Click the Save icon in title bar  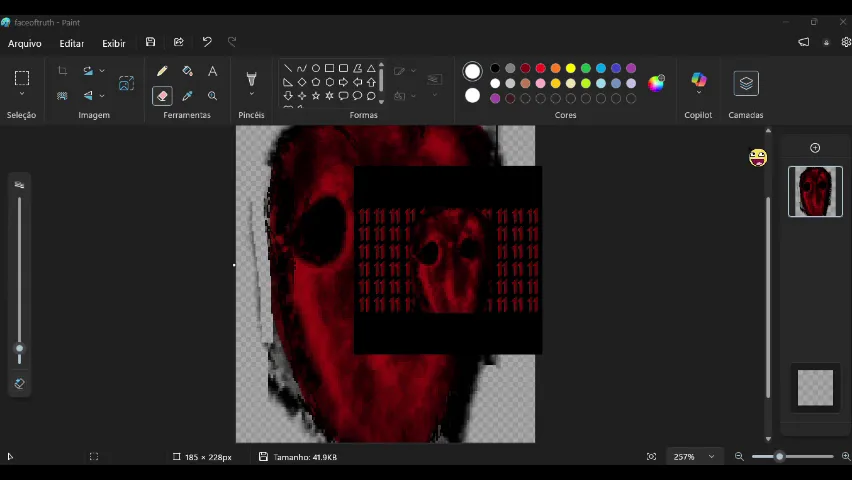(x=151, y=42)
